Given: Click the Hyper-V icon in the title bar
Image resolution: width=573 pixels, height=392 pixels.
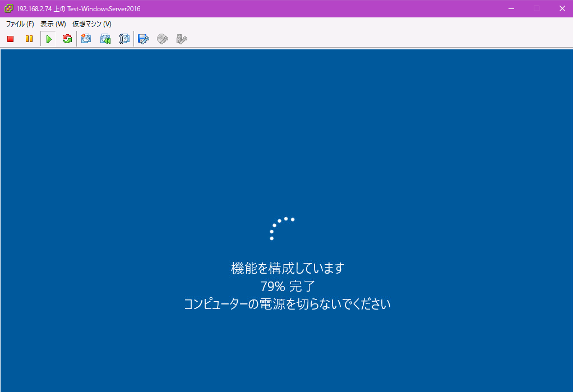Looking at the screenshot, I should click(x=8, y=8).
